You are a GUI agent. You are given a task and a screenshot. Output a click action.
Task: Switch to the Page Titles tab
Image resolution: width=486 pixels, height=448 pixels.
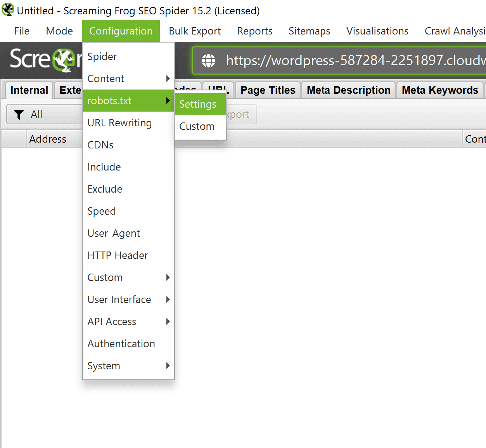pos(268,90)
